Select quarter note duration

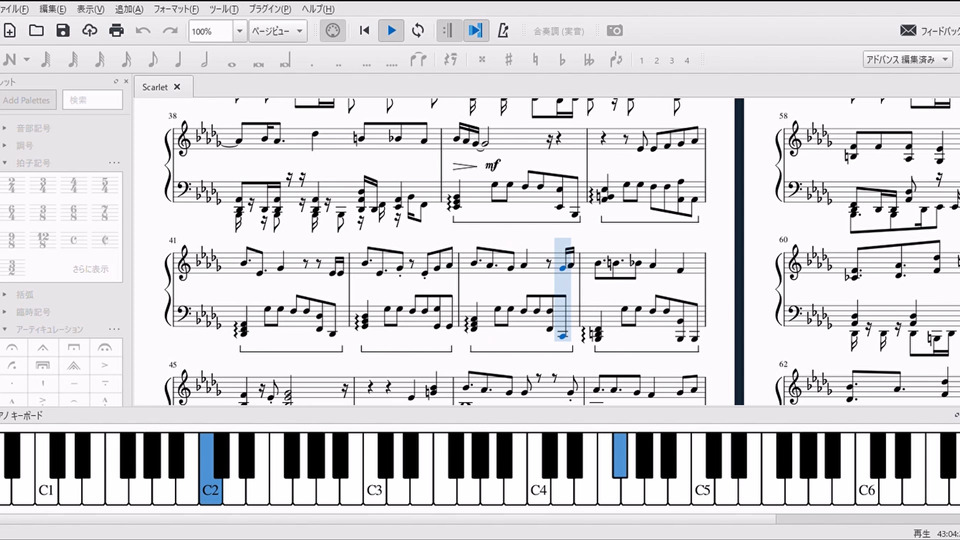point(178,59)
